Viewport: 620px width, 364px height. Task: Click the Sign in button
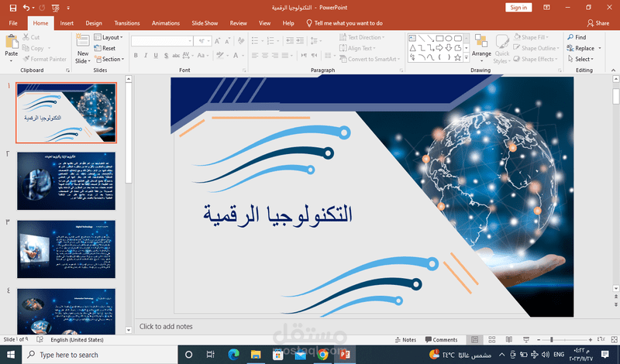click(x=518, y=8)
